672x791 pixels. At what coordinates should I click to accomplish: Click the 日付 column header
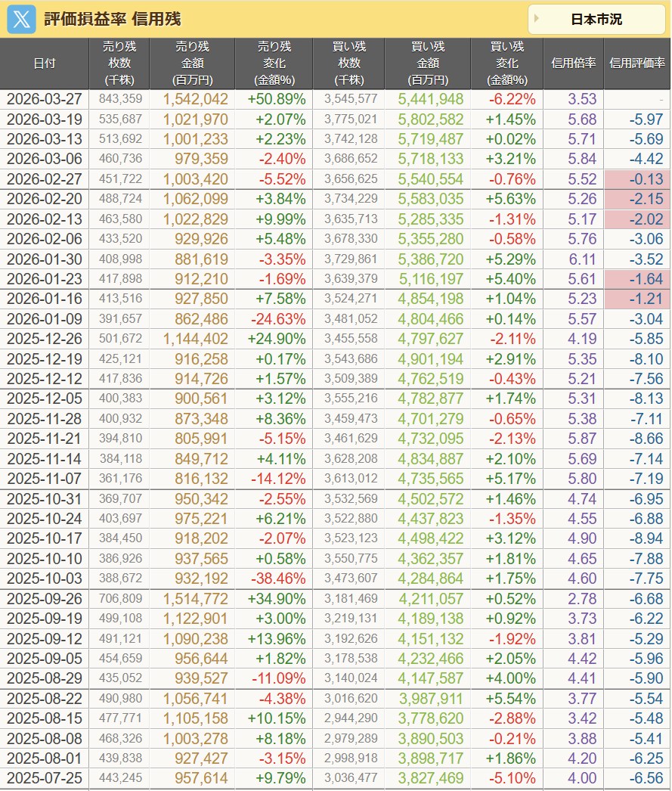click(x=45, y=64)
